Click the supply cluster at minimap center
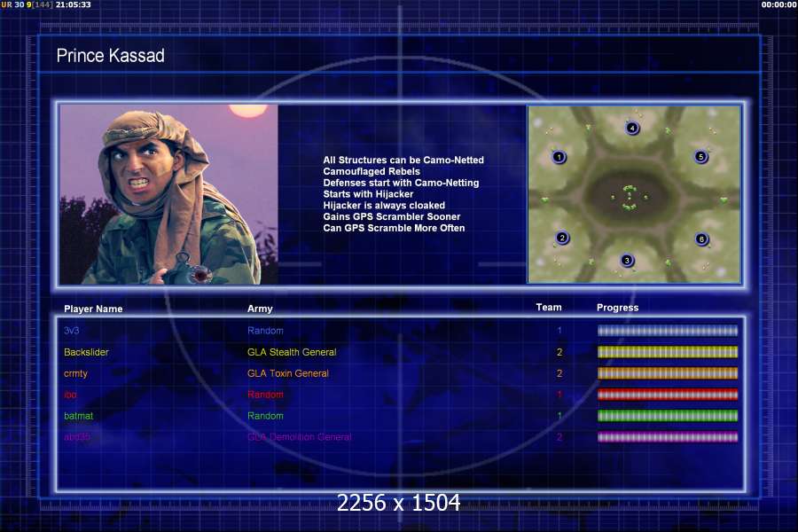Viewport: 798px width, 532px height. 630,198
